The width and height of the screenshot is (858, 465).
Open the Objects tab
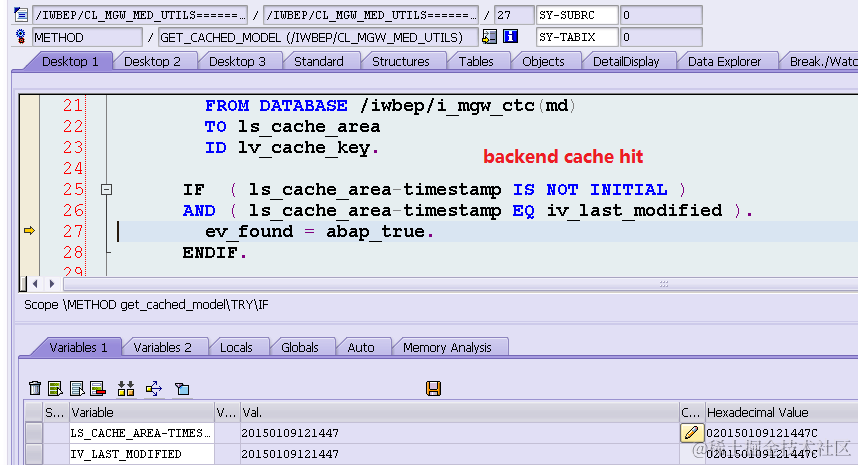click(x=543, y=61)
